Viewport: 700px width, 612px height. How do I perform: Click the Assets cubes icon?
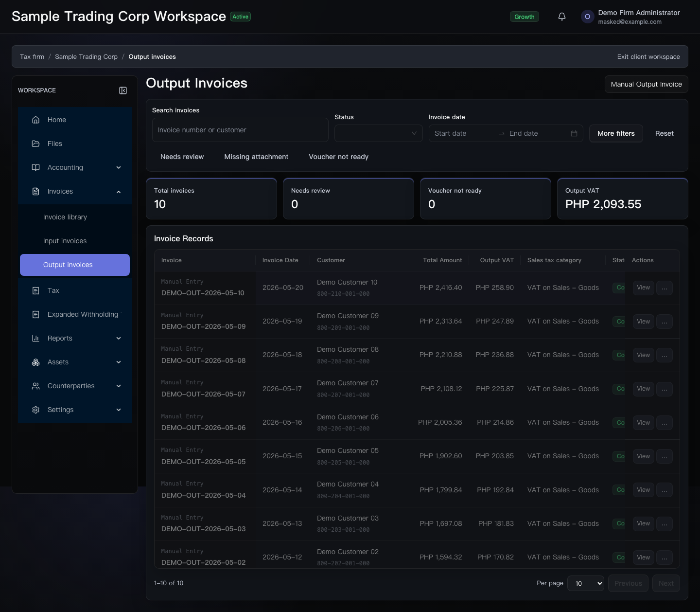[x=35, y=362]
